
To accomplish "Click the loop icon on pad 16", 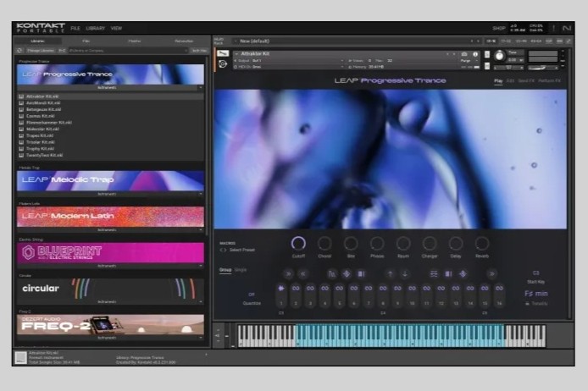I will (499, 288).
